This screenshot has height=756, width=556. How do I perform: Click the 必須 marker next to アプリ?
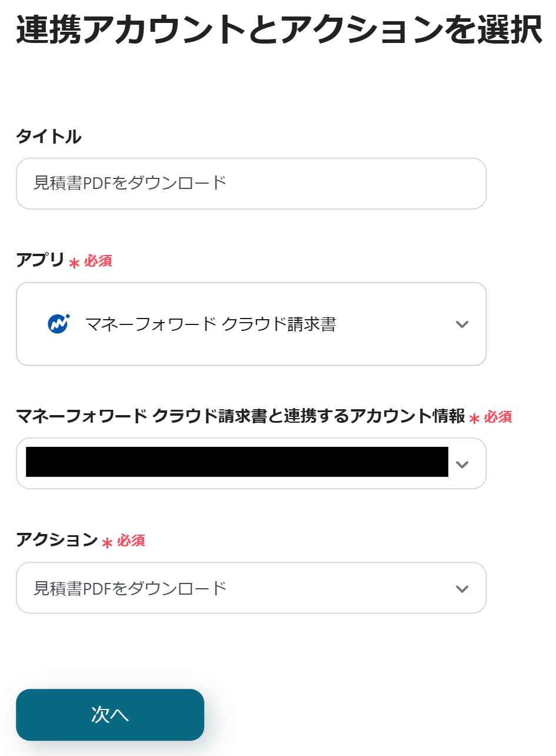click(98, 261)
